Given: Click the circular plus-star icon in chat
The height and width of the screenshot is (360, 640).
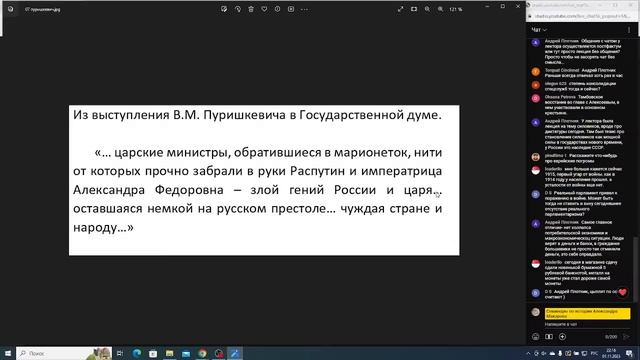Looking at the screenshot, I should click(562, 337).
